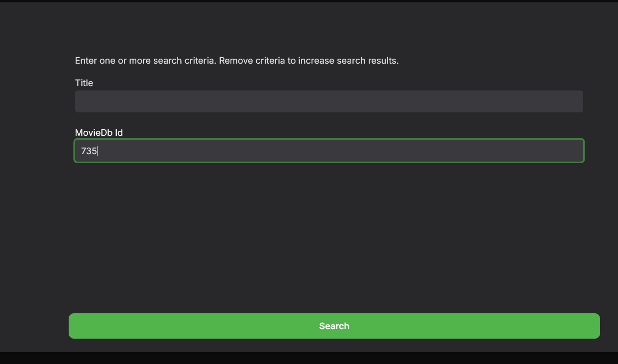
Task: Click the label above the empty field
Action: tap(84, 83)
